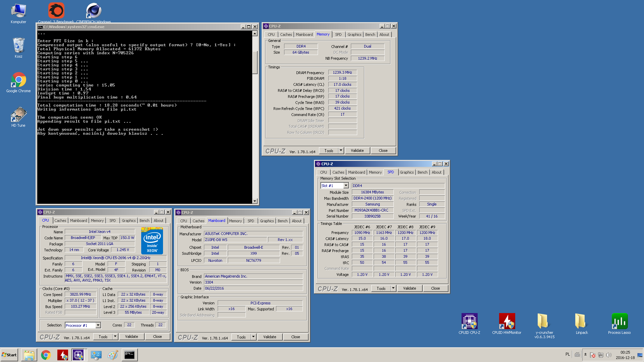Viewport: 644px width, 362px height.
Task: Click the cmd vertical scrollbar thumb
Action: click(255, 62)
